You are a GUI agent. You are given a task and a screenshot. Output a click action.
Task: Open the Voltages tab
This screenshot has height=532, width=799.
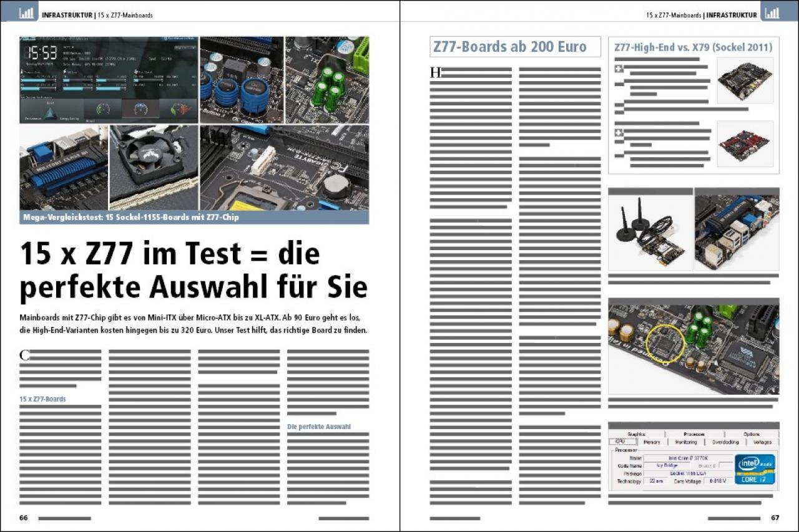coord(762,442)
